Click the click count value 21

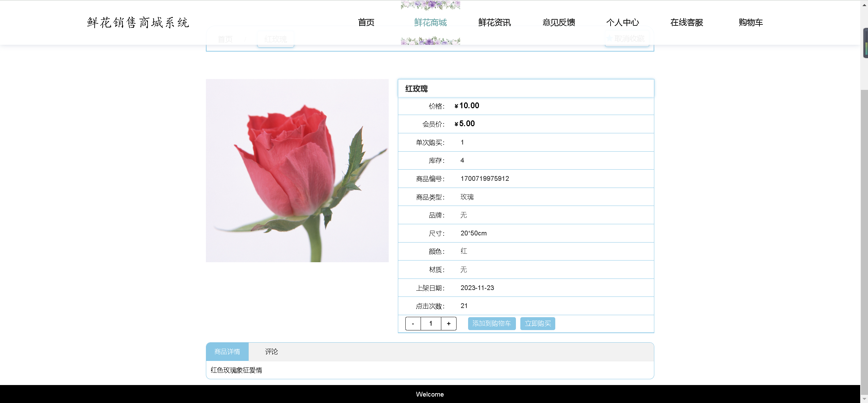464,306
